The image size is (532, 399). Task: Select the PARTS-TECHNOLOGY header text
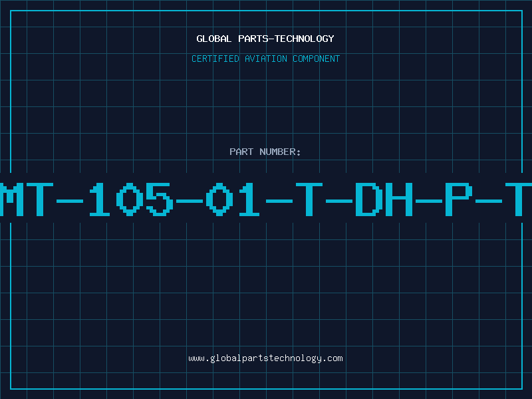[x=286, y=39]
